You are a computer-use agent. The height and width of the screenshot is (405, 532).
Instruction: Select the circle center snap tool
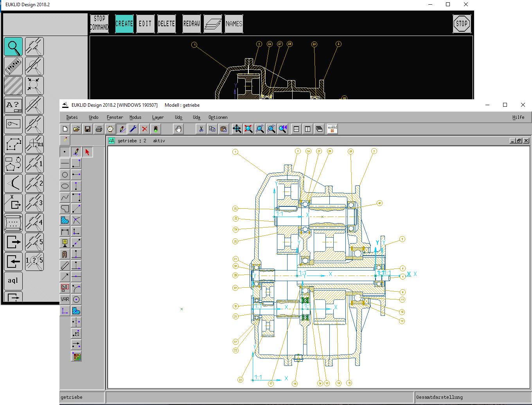76,299
